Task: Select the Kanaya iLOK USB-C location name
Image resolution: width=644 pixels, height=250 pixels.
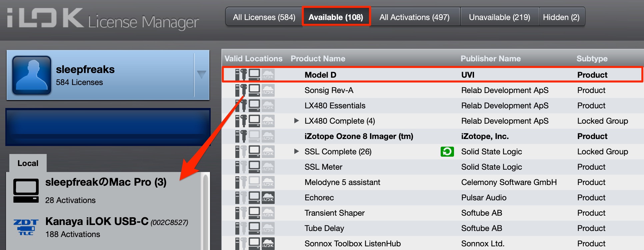Action: tap(97, 221)
